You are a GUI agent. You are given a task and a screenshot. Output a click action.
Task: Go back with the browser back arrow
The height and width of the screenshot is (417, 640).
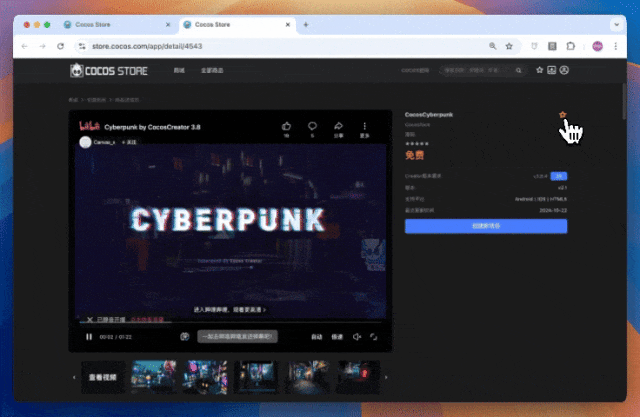coord(24,46)
